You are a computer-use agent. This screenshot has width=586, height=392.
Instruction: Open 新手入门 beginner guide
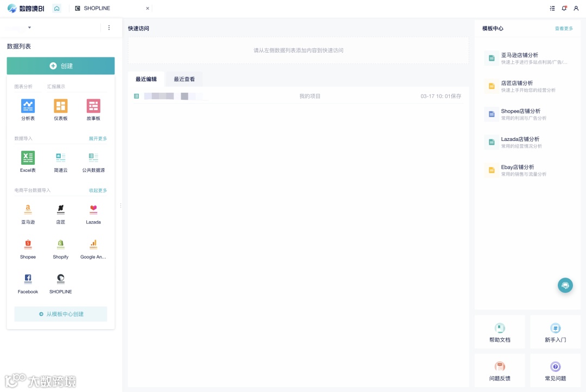point(556,332)
